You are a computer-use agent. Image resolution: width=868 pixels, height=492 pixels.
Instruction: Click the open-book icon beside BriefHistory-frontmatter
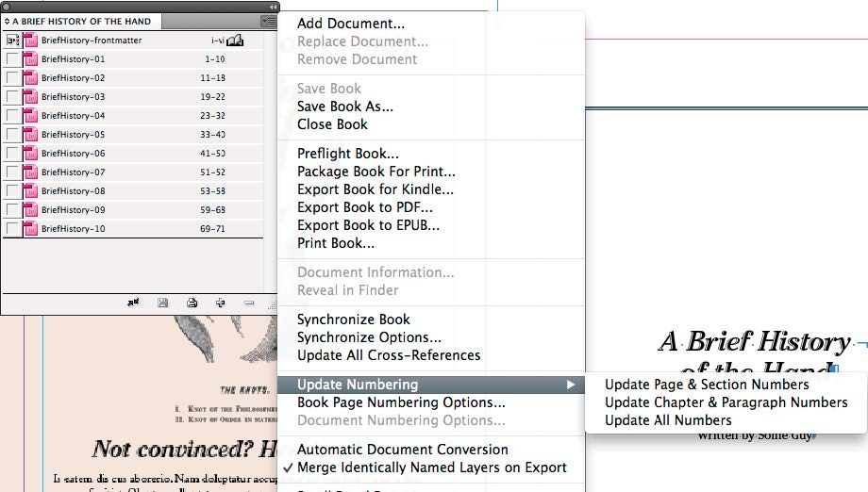[x=235, y=41]
